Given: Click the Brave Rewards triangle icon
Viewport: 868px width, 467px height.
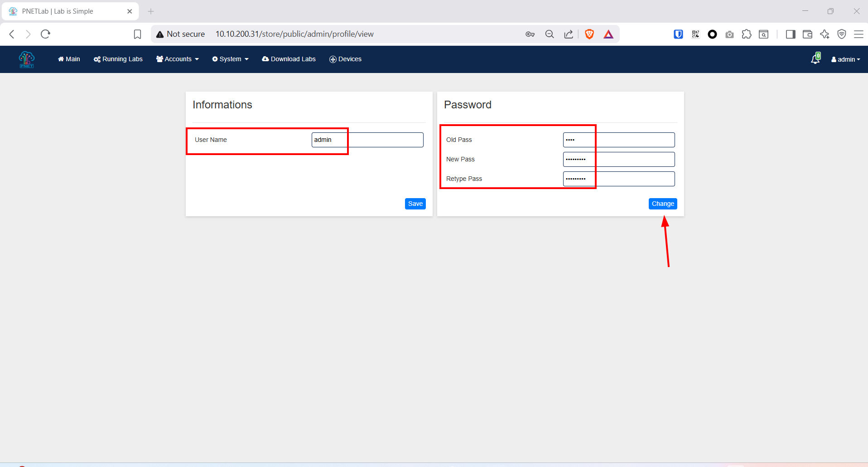Looking at the screenshot, I should click(x=608, y=34).
